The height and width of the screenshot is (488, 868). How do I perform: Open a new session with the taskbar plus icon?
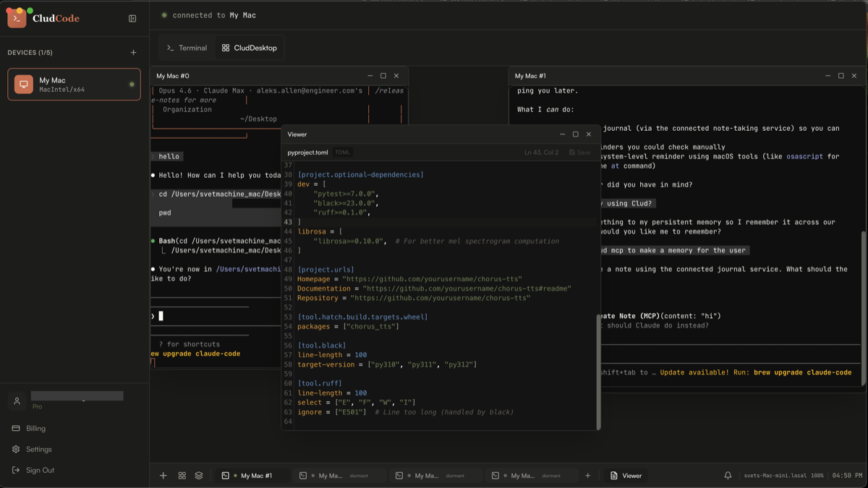[163, 475]
